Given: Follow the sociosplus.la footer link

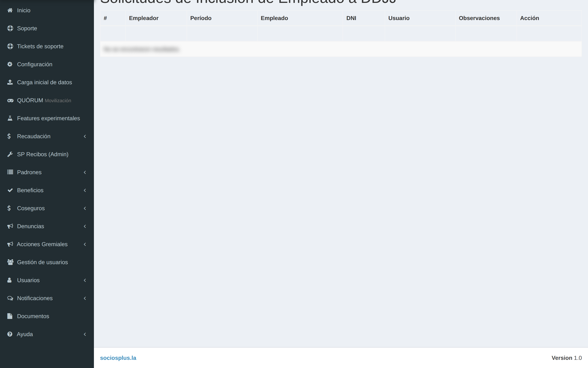Looking at the screenshot, I should pos(118,358).
